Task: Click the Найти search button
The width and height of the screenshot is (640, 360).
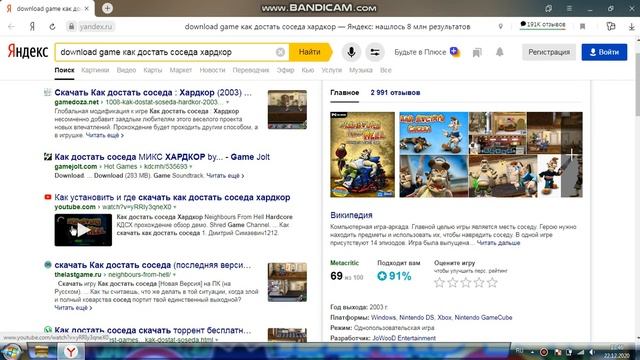Action: (x=310, y=52)
